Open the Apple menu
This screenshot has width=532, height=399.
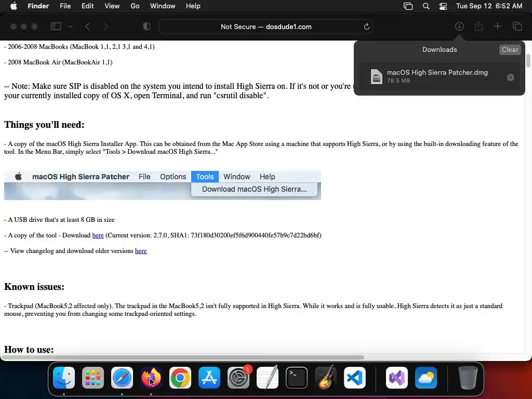[x=14, y=6]
